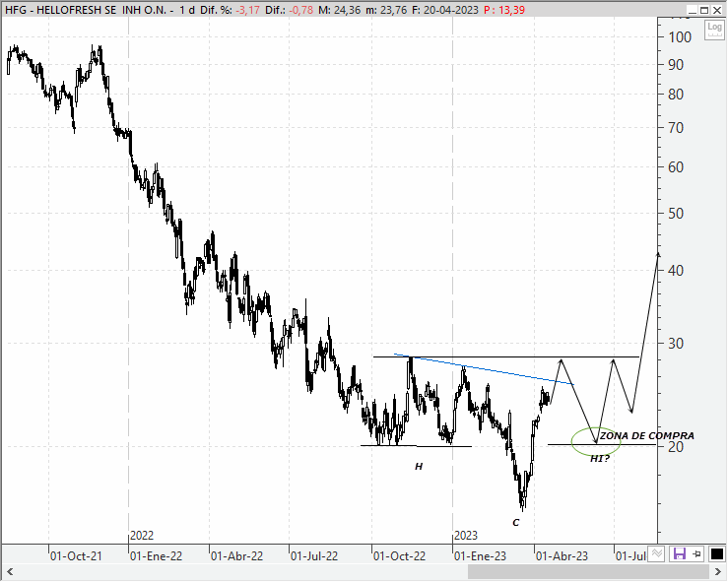Click the 90 price axis label
Viewport: 728px width, 582px height.
676,65
